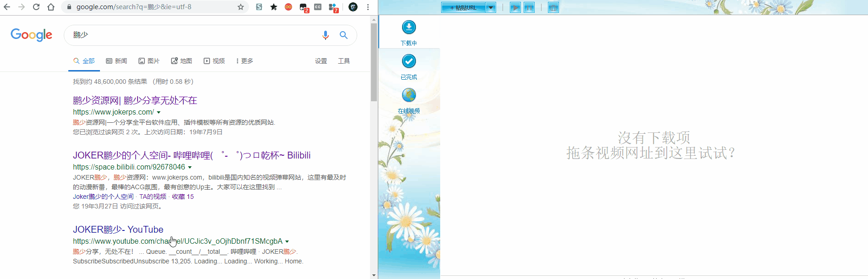
Task: Open 下载中 downloading section
Action: [x=409, y=33]
